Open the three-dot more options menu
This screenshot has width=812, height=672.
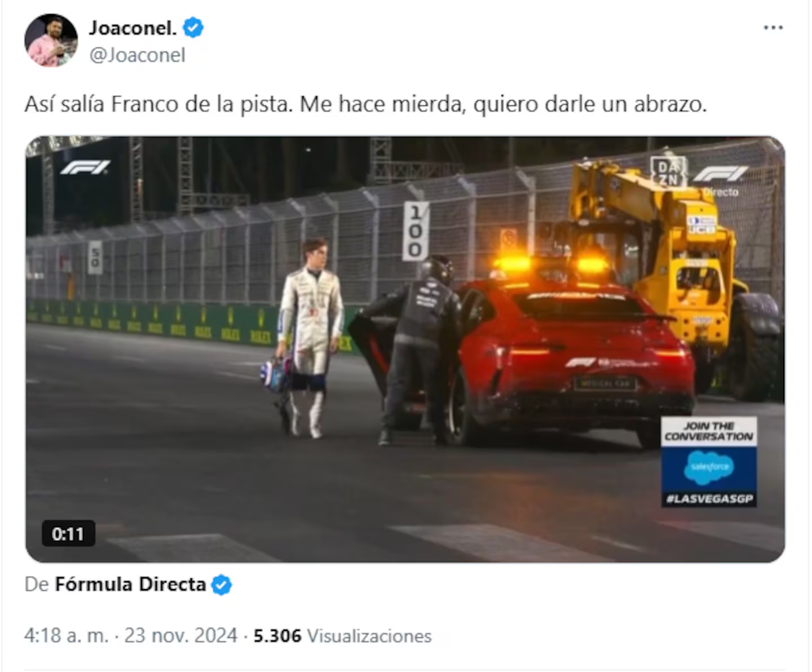tap(773, 28)
